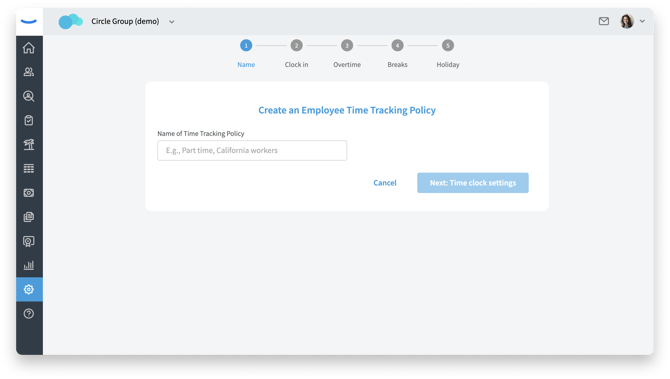This screenshot has width=670, height=379.
Task: Open the help question mark icon
Action: click(x=29, y=314)
